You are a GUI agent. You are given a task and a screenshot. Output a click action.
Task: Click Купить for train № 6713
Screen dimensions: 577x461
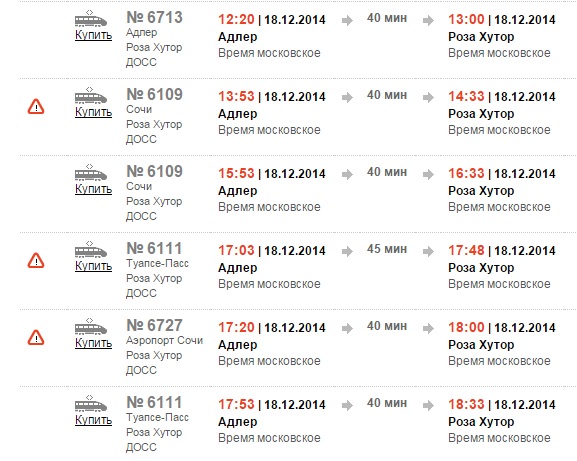(x=93, y=35)
